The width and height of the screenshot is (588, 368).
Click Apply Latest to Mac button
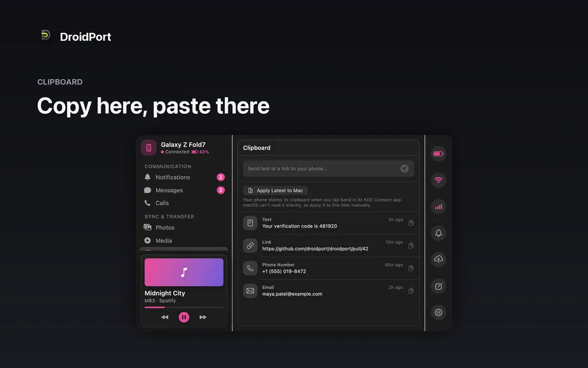[276, 190]
